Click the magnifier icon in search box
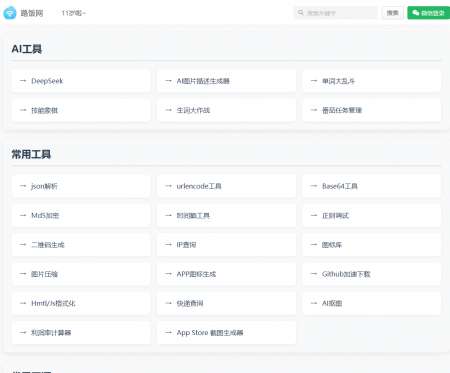Screen dimensions: 450x373 pos(301,13)
